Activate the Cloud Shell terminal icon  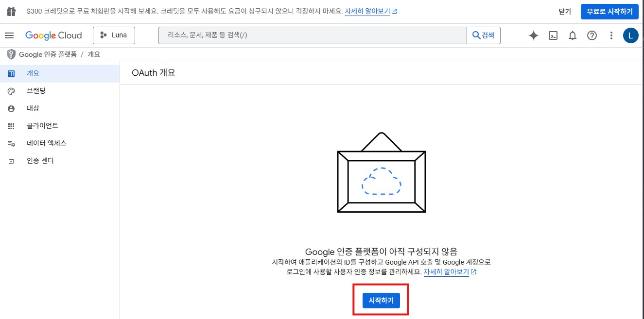[553, 35]
